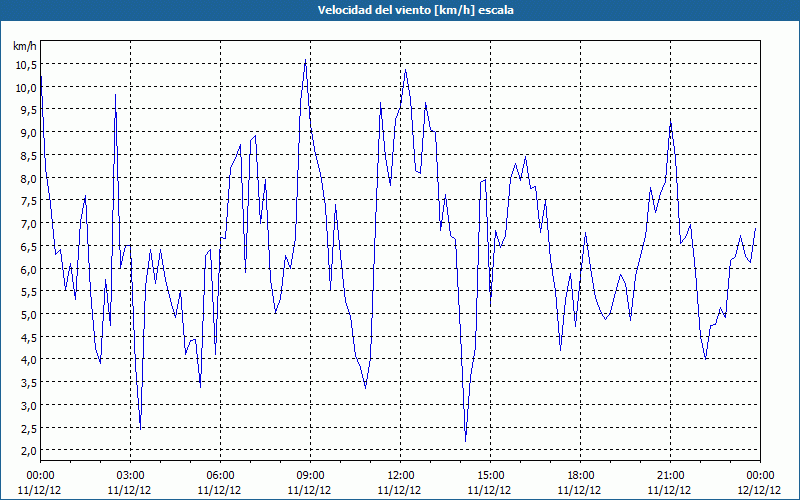Pick the "8,5" y-axis label

click(28, 155)
